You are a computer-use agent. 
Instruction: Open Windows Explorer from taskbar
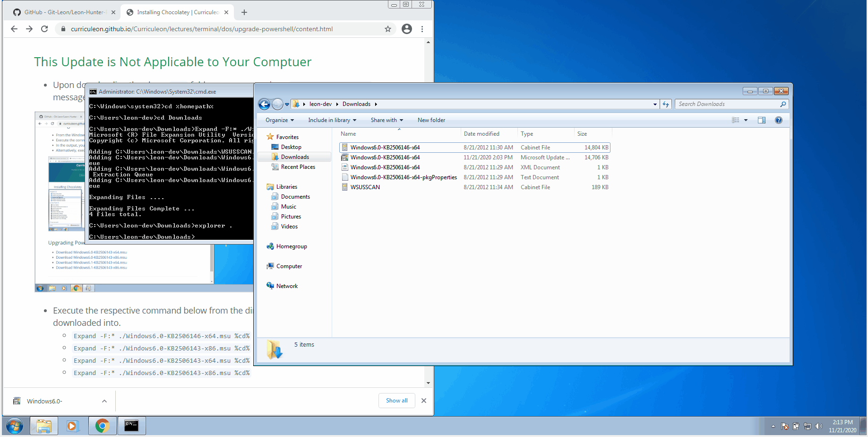click(44, 426)
